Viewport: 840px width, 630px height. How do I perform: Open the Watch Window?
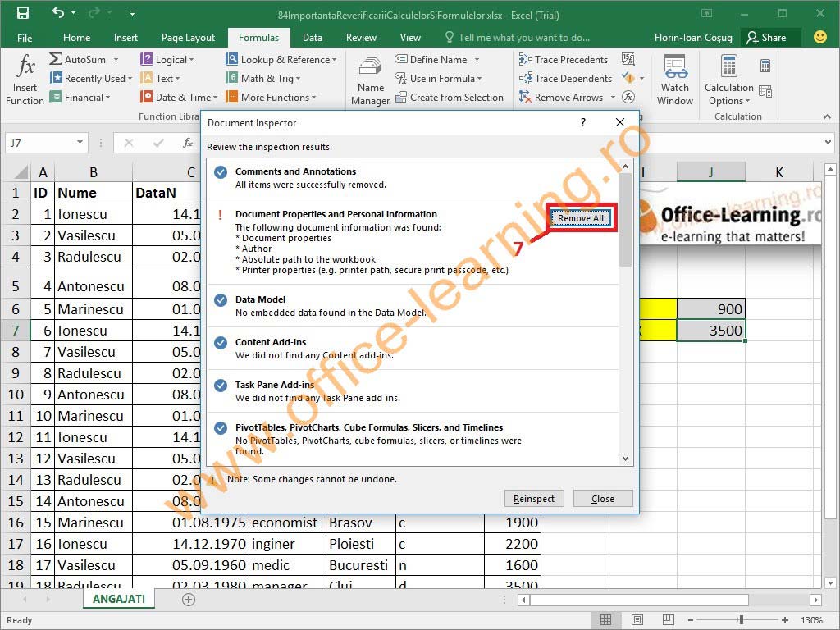coord(675,80)
